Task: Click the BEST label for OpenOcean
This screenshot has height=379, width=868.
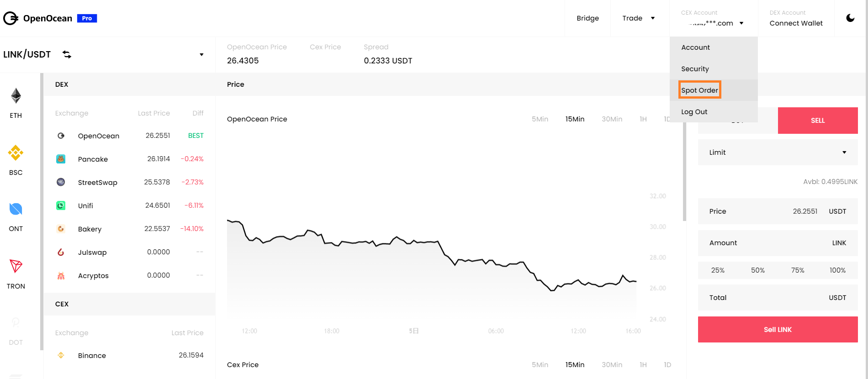Action: click(x=196, y=136)
